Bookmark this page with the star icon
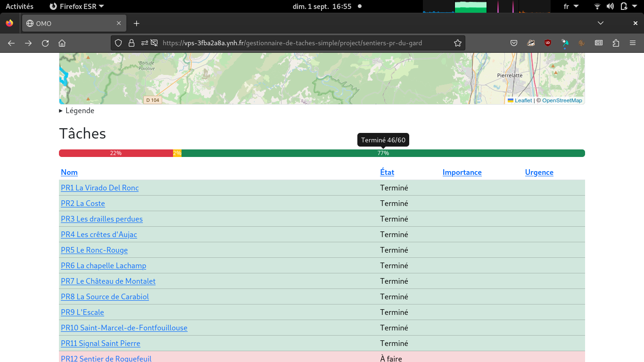The width and height of the screenshot is (644, 362). click(x=457, y=43)
